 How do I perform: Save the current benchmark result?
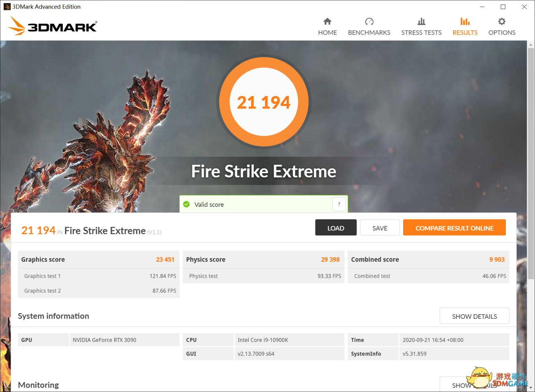(380, 228)
